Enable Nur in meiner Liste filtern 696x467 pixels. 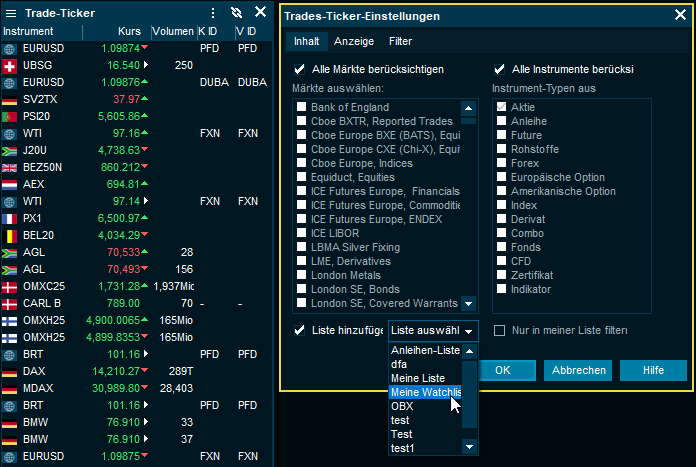(499, 330)
